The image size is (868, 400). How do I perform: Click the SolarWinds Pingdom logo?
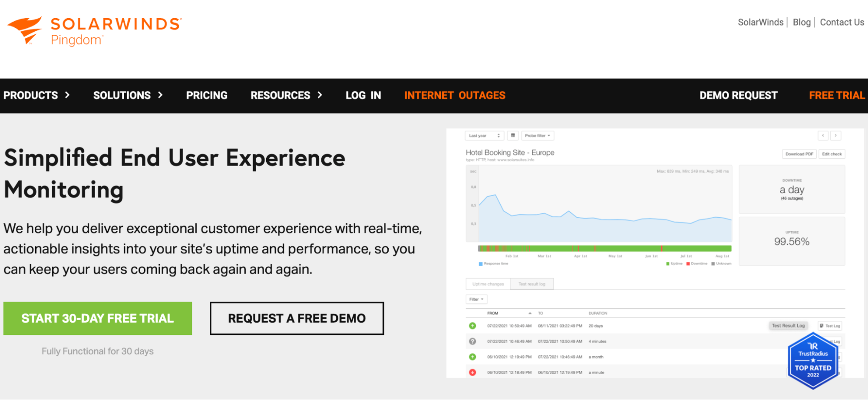(x=94, y=31)
